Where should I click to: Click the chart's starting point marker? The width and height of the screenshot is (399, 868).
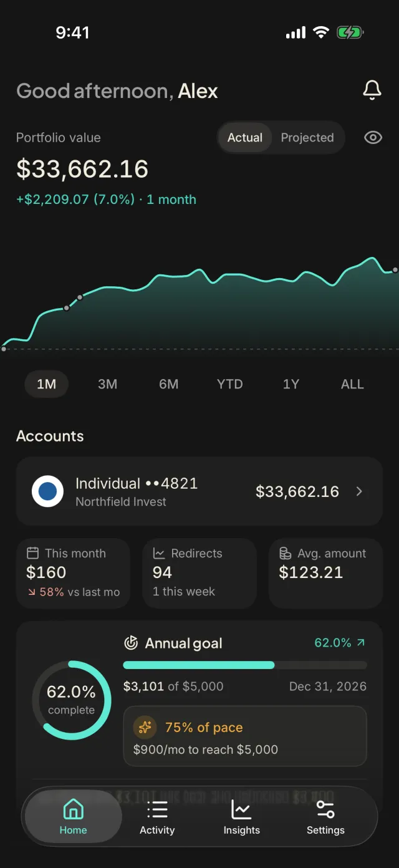point(4,349)
